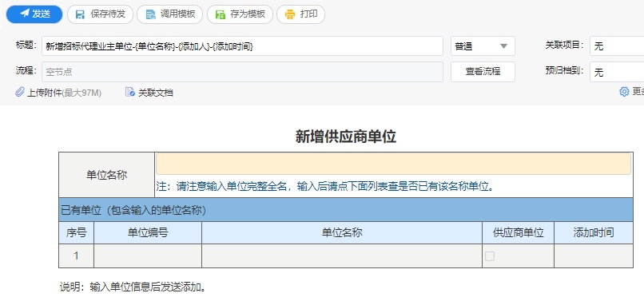This screenshot has width=644, height=301.
Task: Click the 关联文档 link
Action: pos(155,93)
